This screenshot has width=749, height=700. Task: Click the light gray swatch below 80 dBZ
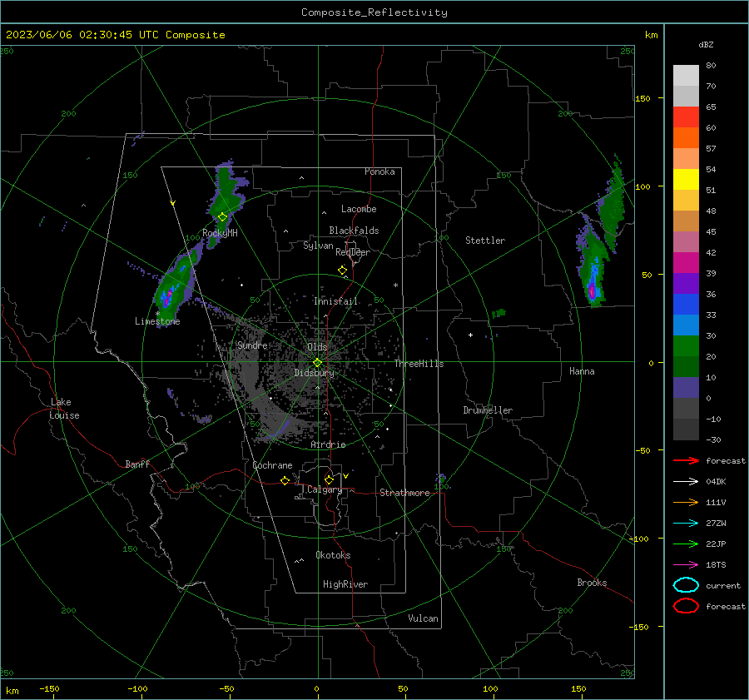tap(686, 76)
